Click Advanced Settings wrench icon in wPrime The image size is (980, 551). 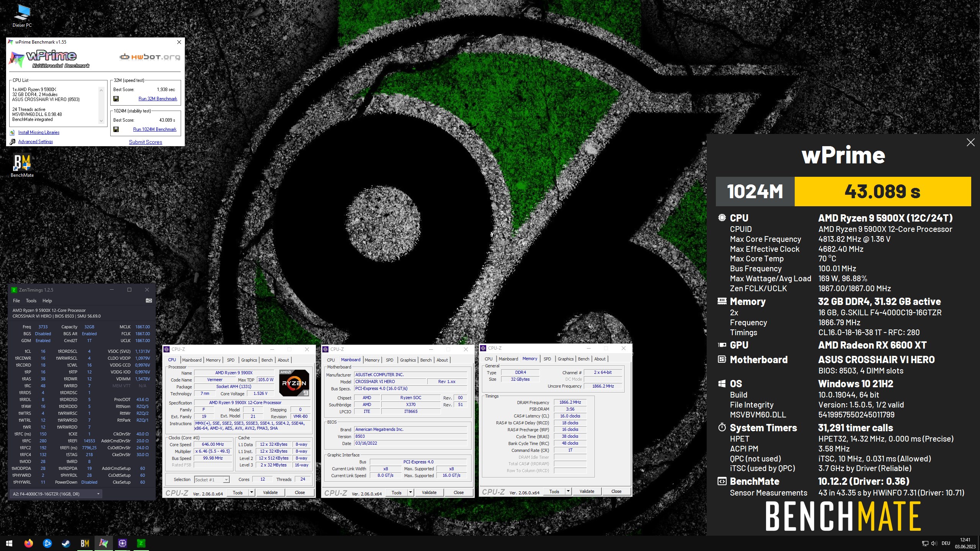coord(13,142)
